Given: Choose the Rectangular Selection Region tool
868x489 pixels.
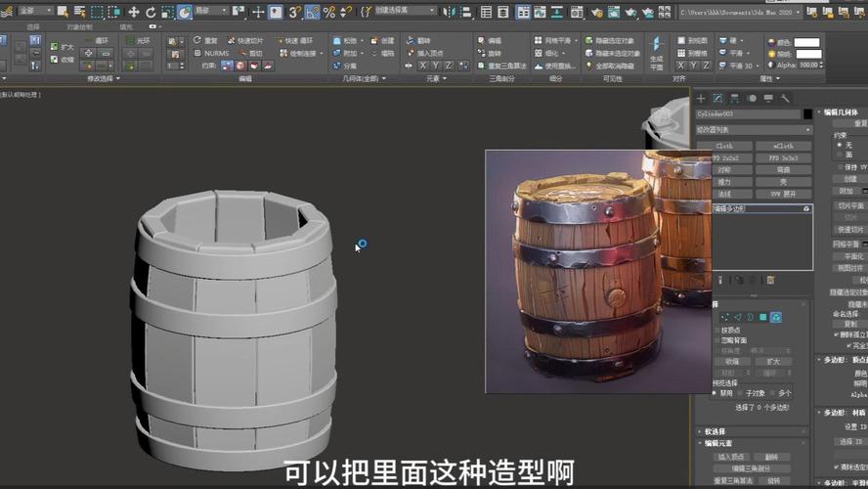Looking at the screenshot, I should click(97, 12).
